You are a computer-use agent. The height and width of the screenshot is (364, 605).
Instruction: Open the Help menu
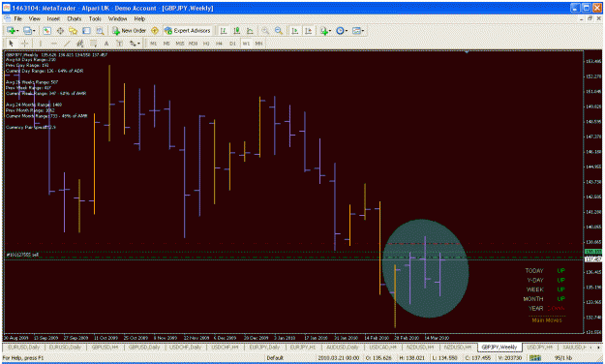(139, 18)
